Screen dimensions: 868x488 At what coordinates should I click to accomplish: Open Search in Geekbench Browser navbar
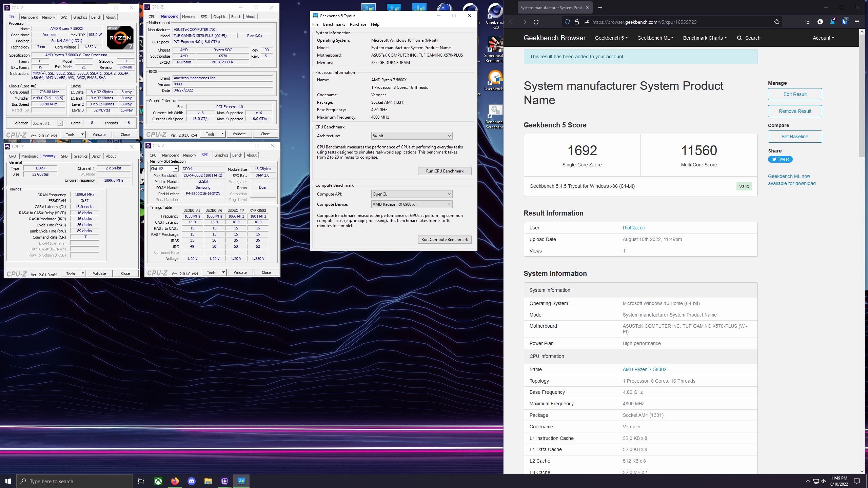[x=749, y=38]
